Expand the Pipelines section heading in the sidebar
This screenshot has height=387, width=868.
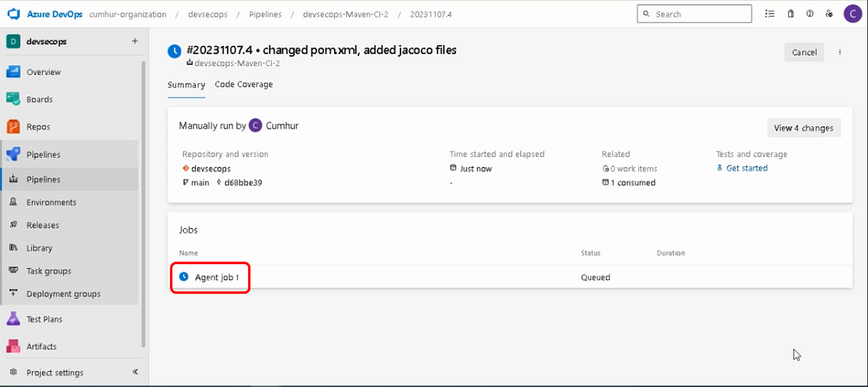43,154
